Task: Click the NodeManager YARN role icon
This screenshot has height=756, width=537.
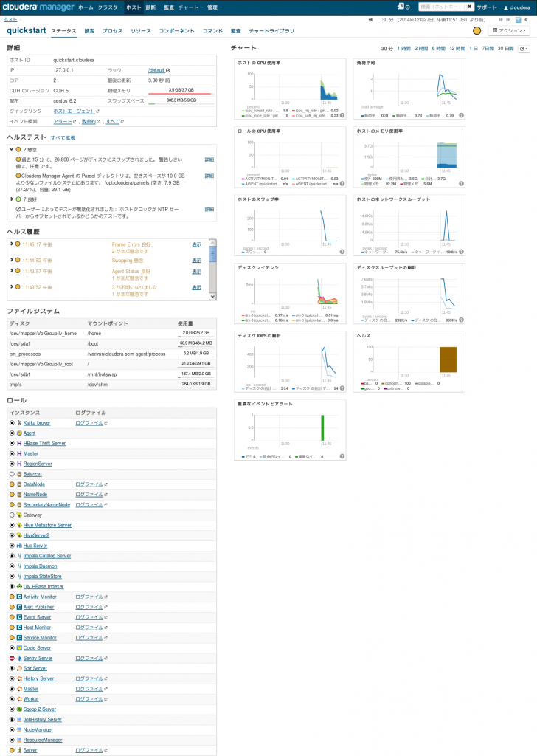Action: point(19,730)
